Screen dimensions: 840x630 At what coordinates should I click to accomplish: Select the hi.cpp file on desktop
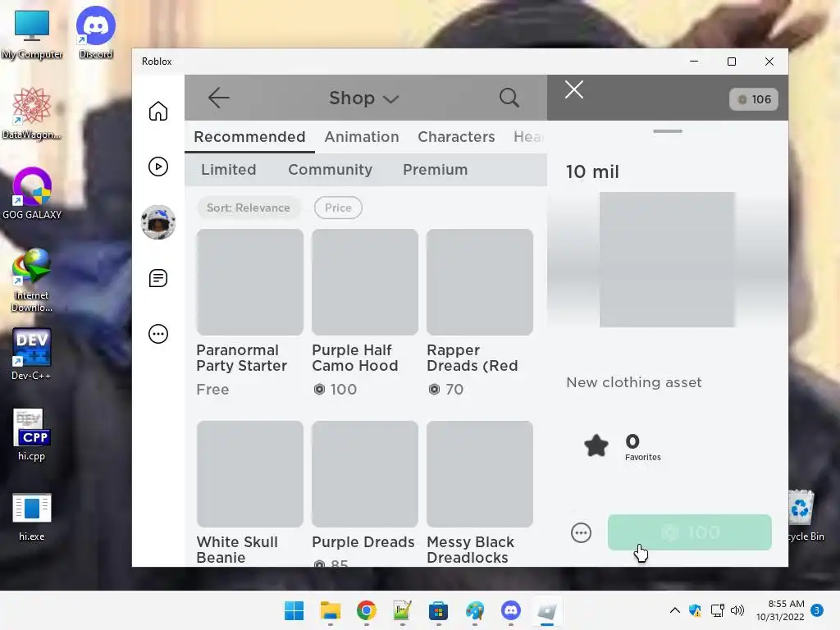tap(32, 435)
